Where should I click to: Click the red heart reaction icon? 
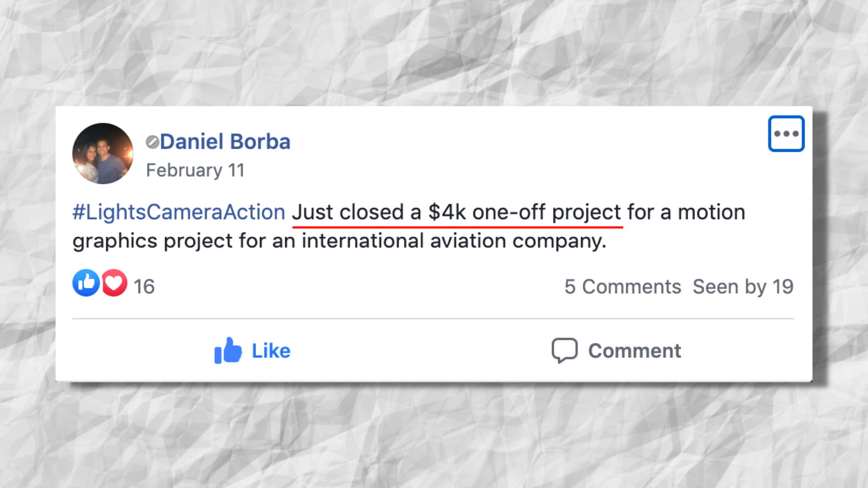pyautogui.click(x=114, y=283)
